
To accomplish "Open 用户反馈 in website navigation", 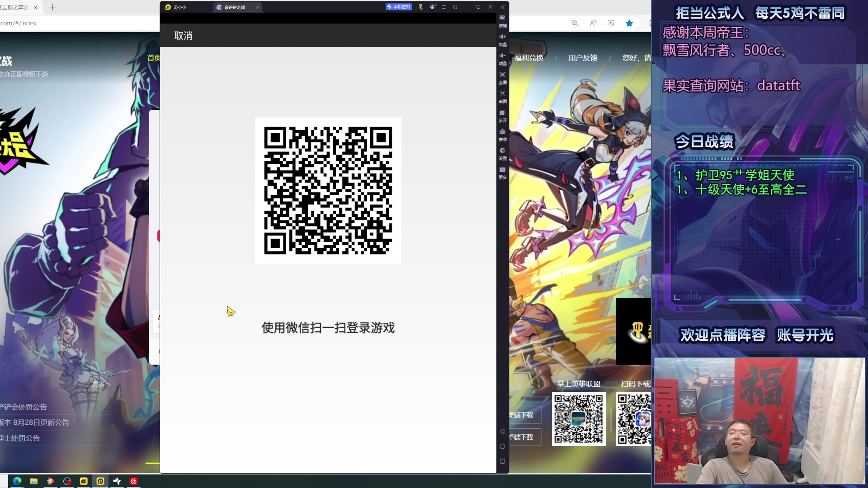I will [x=583, y=58].
